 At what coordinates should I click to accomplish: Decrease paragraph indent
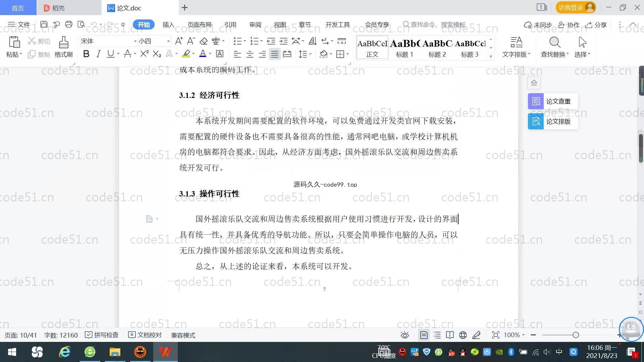271,41
